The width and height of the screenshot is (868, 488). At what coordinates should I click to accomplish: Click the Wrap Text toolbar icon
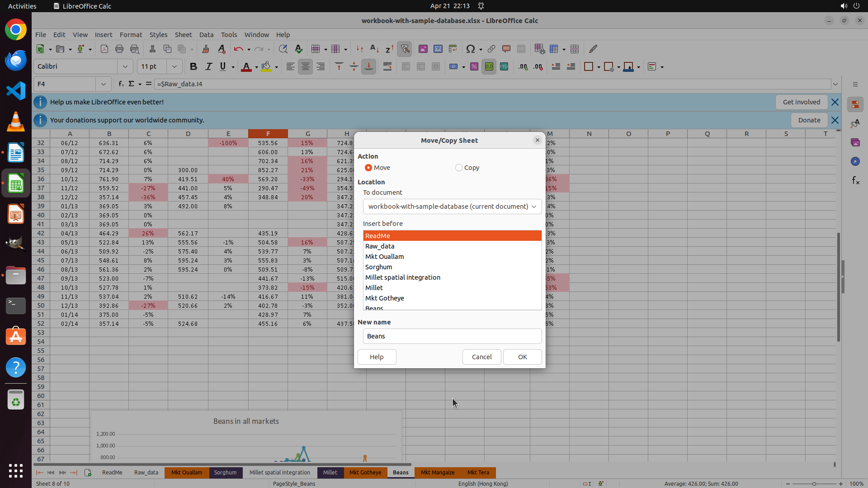[x=387, y=66]
